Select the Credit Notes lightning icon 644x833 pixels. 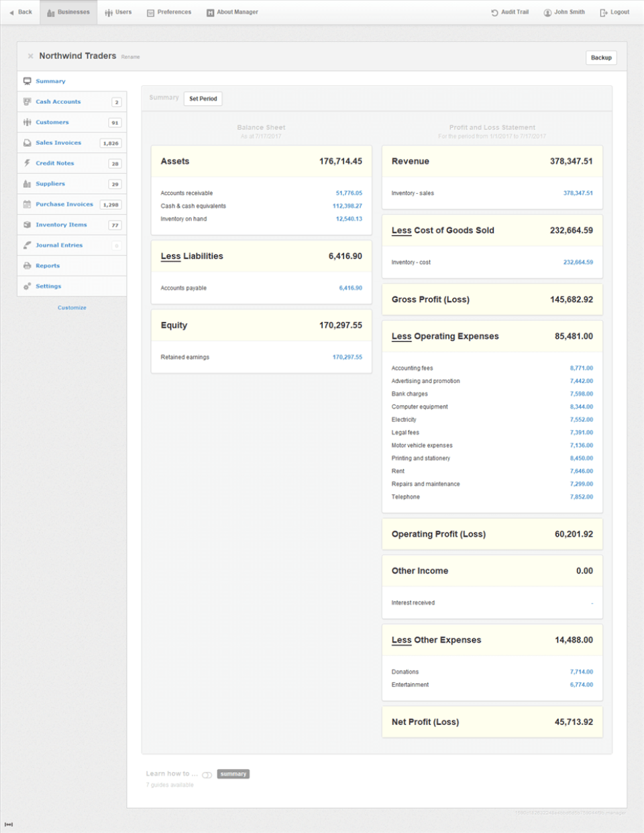click(27, 163)
